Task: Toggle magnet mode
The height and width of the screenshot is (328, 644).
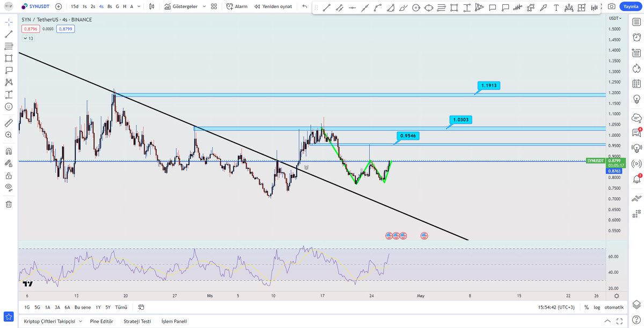Action: coord(9,151)
